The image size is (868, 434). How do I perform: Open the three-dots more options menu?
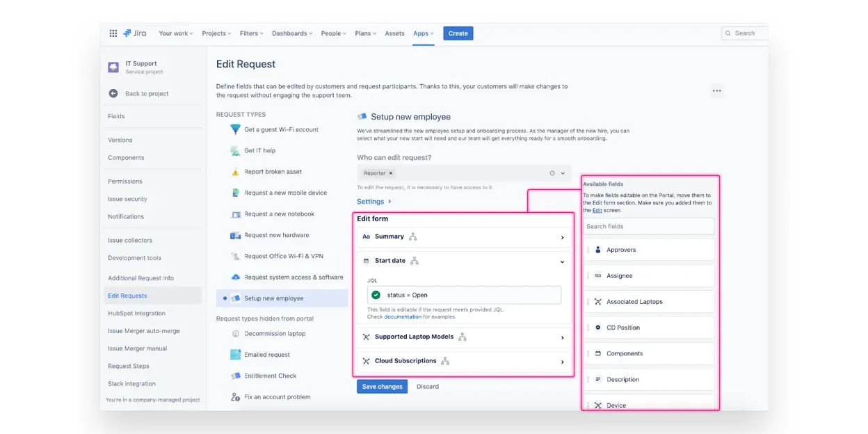(716, 90)
